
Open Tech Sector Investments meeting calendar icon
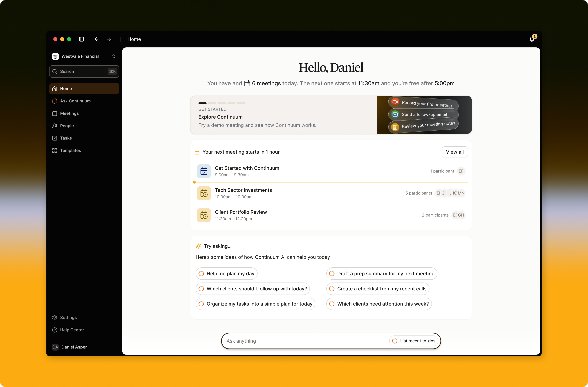coord(204,193)
